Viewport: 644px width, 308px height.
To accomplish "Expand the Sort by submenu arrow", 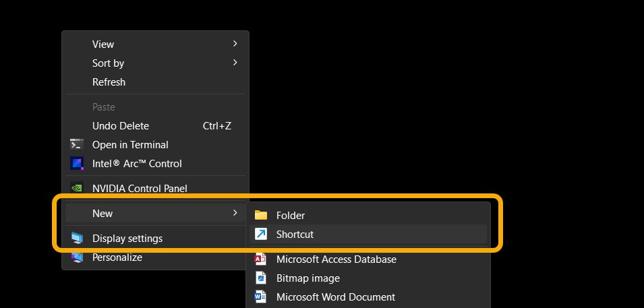I will [235, 63].
